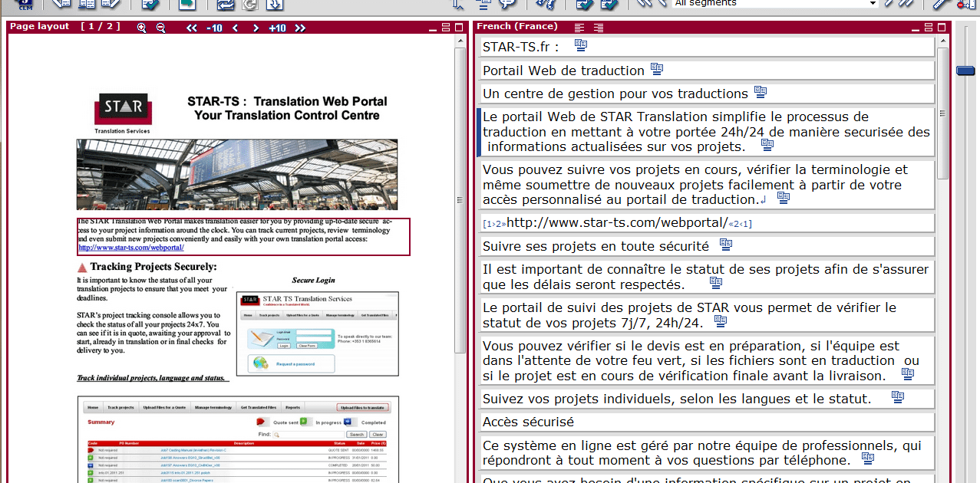This screenshot has height=483, width=980.
Task: Click the "Page layout" pane title
Action: pyautogui.click(x=40, y=27)
